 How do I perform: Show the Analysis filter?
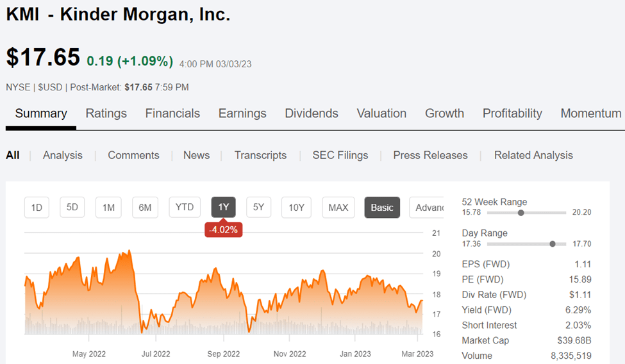point(63,155)
